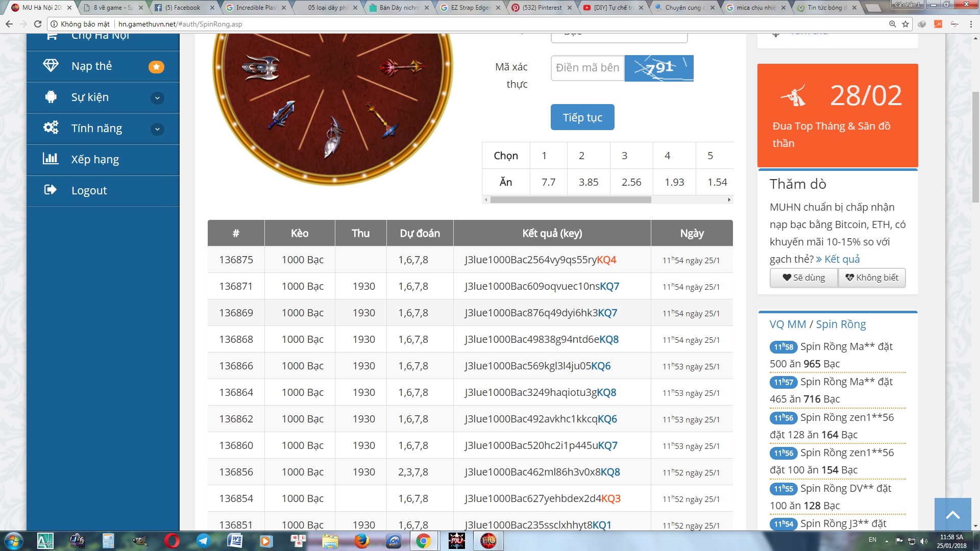Open Sự kiện sidebar menu

coord(103,97)
